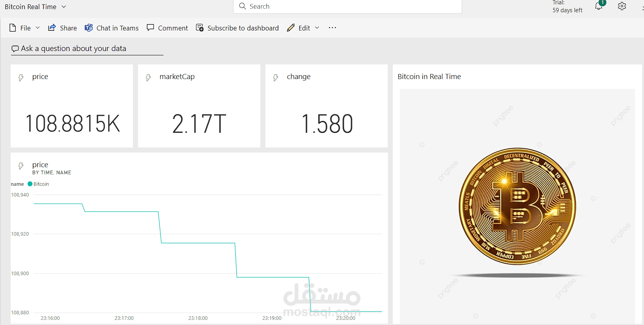
Task: Expand the File dropdown chevron
Action: pyautogui.click(x=38, y=28)
